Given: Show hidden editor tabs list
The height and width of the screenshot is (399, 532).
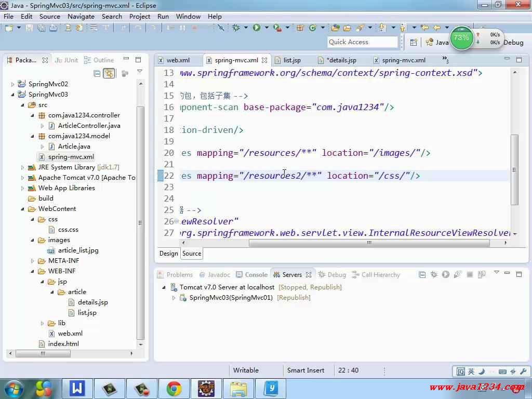Looking at the screenshot, I should [445, 60].
